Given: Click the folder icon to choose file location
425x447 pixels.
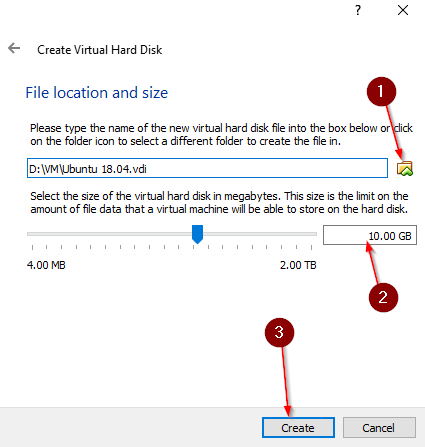Looking at the screenshot, I should coord(405,168).
